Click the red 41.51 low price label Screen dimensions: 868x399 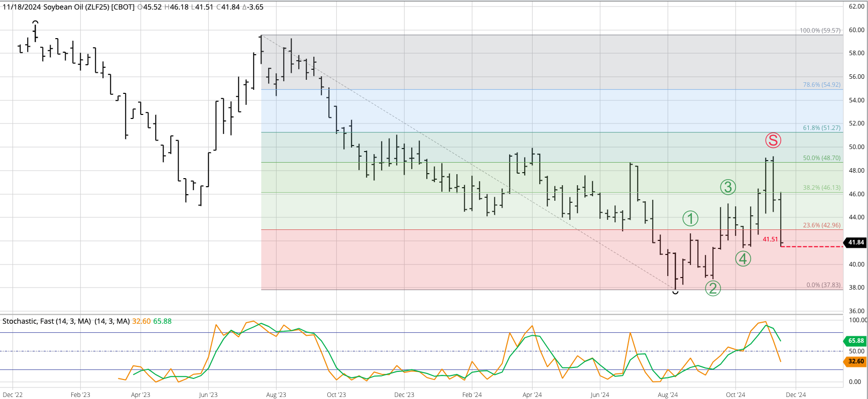coord(770,239)
